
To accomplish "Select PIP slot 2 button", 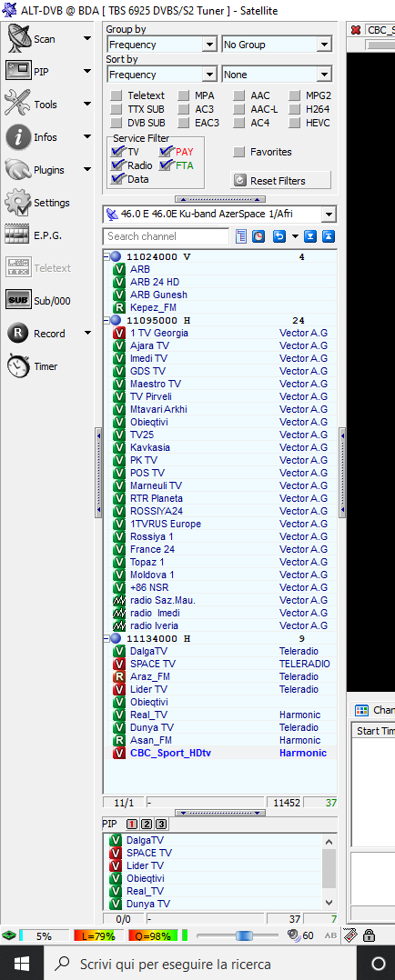I will 147,825.
